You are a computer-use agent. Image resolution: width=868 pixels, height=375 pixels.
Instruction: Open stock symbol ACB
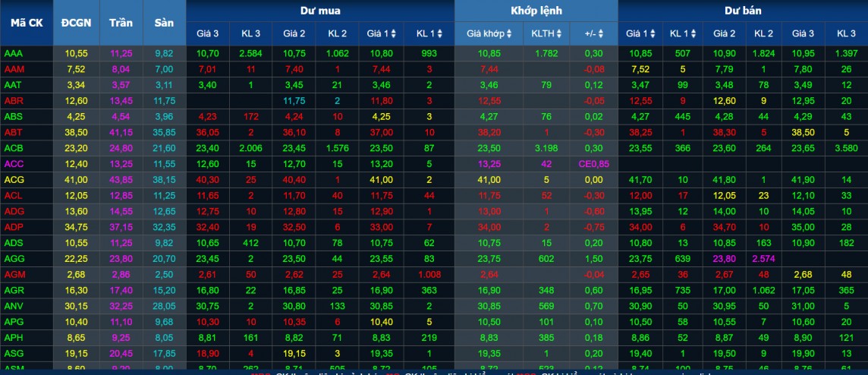[14, 148]
